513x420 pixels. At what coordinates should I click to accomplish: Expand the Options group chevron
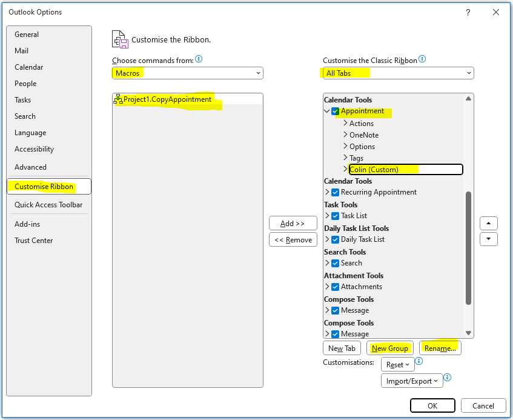click(x=345, y=146)
